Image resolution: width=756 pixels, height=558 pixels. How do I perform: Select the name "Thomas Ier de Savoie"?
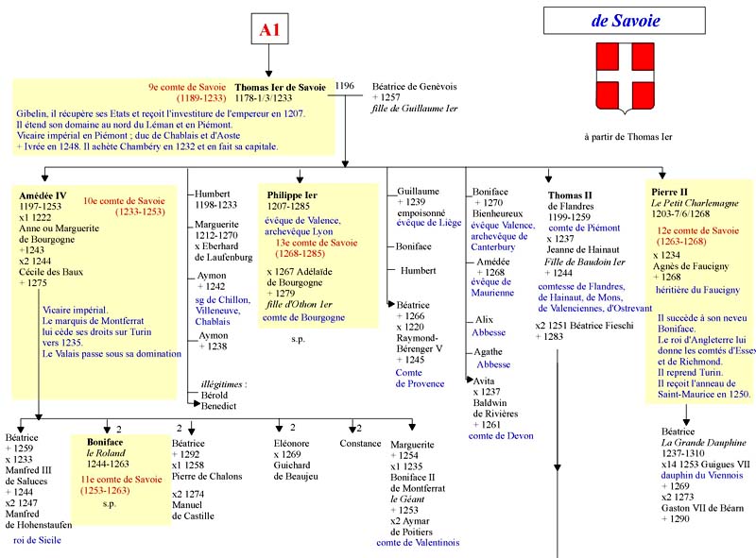coord(280,87)
